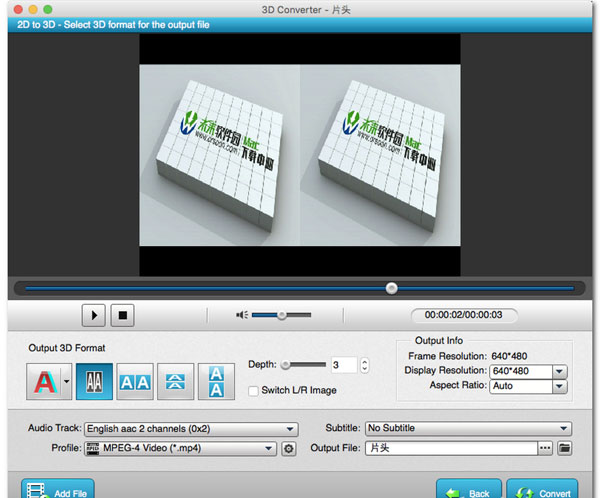
Task: Stop the video playback
Action: click(122, 315)
